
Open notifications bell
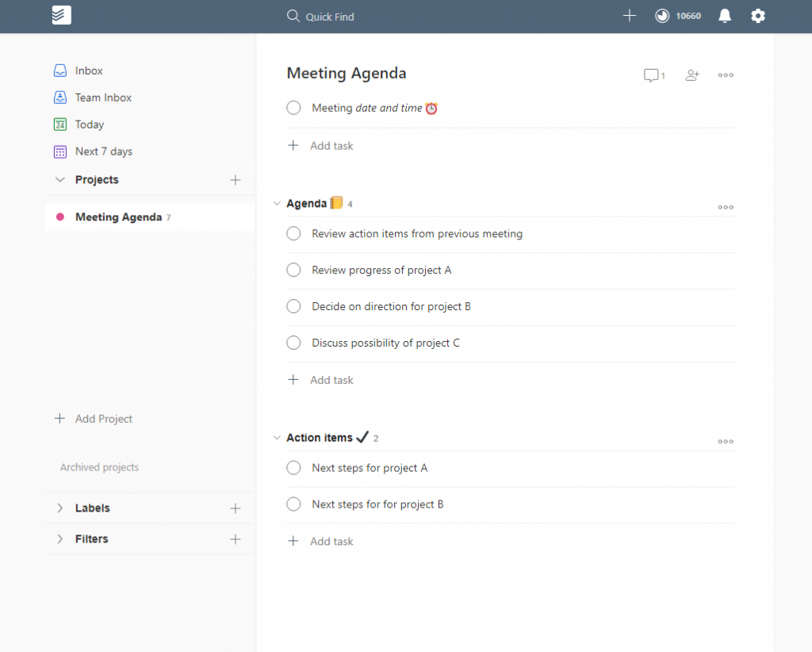(x=725, y=16)
